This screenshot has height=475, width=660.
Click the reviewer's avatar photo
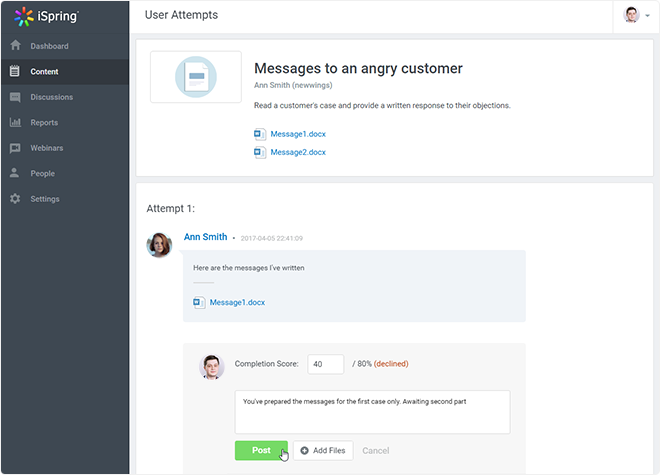click(x=211, y=367)
